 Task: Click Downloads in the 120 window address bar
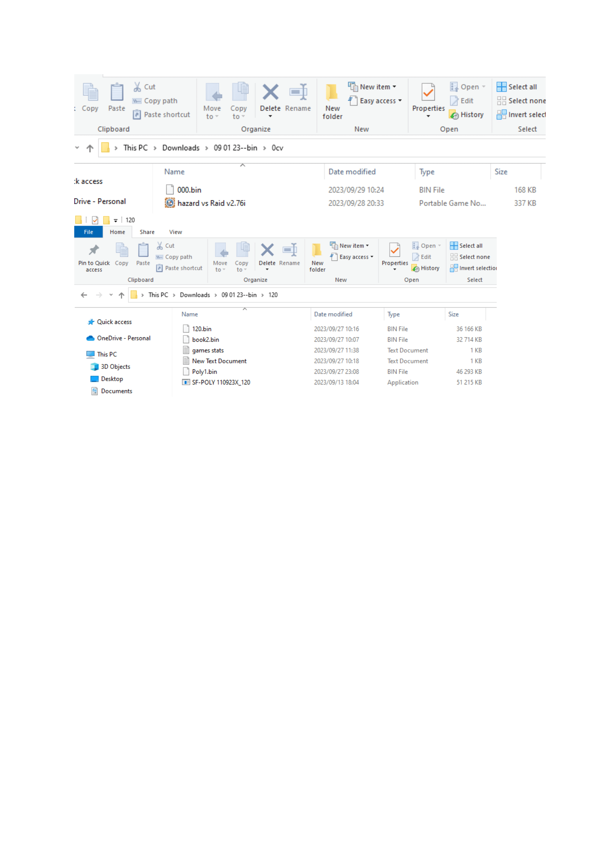tap(195, 295)
